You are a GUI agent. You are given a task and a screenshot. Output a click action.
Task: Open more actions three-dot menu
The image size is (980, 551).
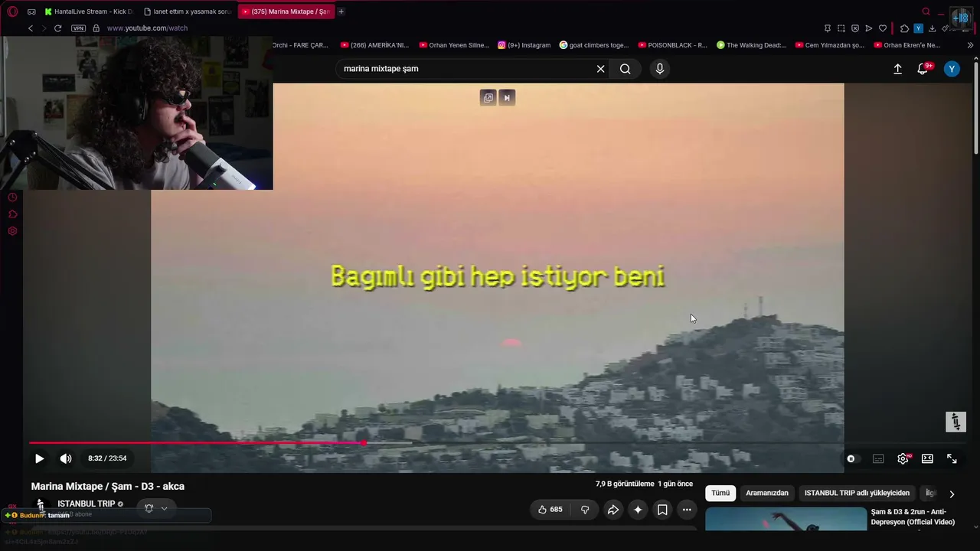point(687,510)
